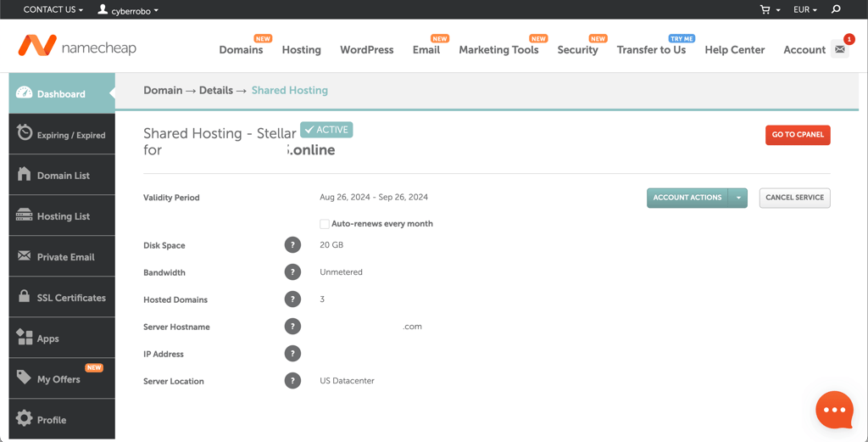Click the Server Location help question icon

(292, 381)
